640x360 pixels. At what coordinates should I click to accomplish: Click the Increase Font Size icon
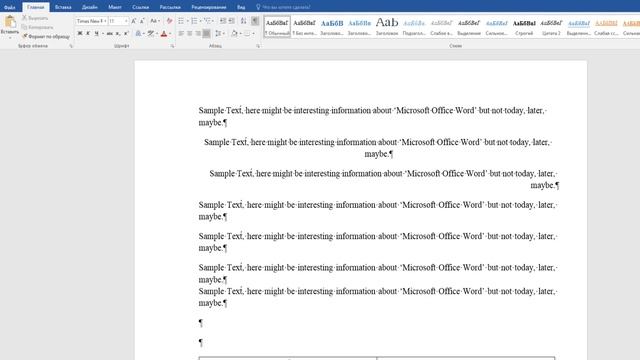(x=133, y=21)
